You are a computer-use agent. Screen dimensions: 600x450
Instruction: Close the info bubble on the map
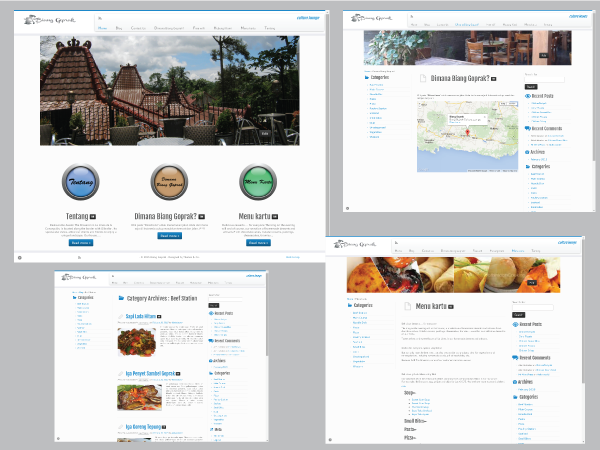pos(484,117)
